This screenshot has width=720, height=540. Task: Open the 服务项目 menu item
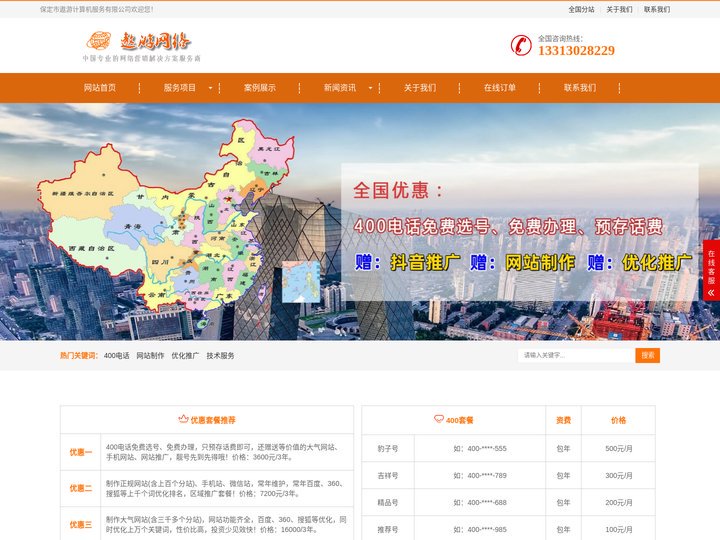point(180,88)
